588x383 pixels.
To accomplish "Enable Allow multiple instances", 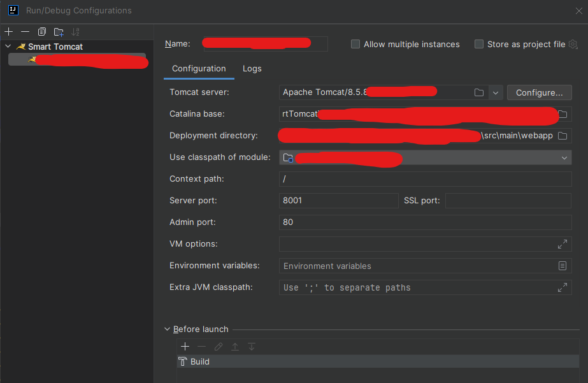I will tap(355, 44).
